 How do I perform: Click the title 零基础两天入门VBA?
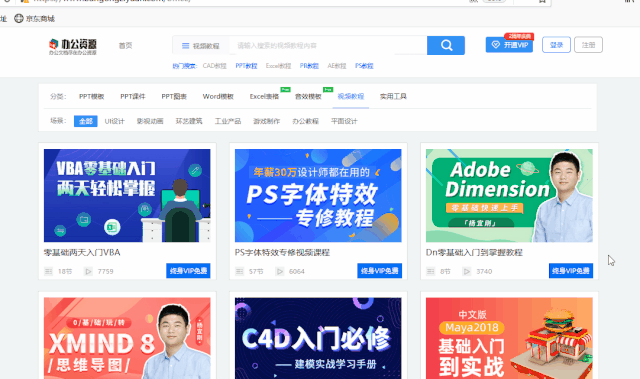click(82, 253)
